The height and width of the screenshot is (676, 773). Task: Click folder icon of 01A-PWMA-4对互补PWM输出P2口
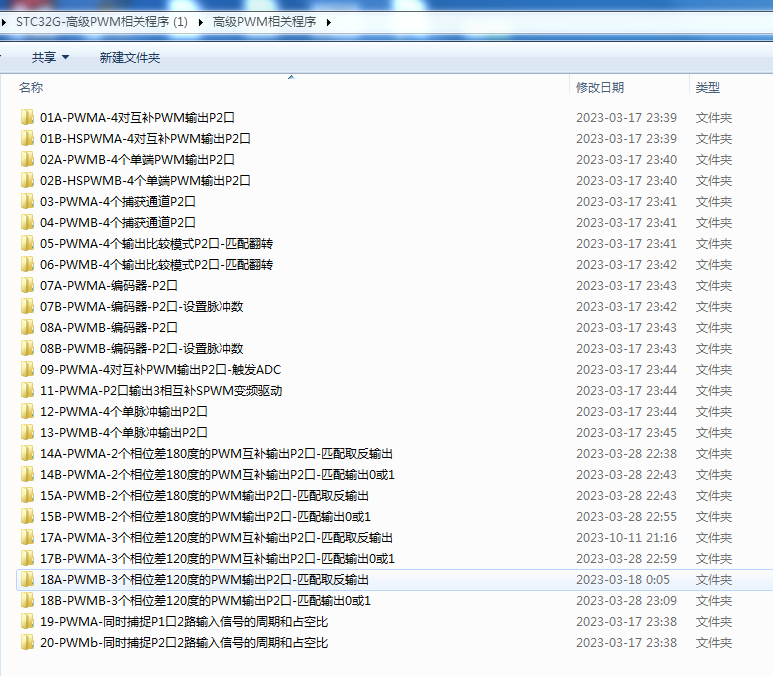click(x=28, y=117)
